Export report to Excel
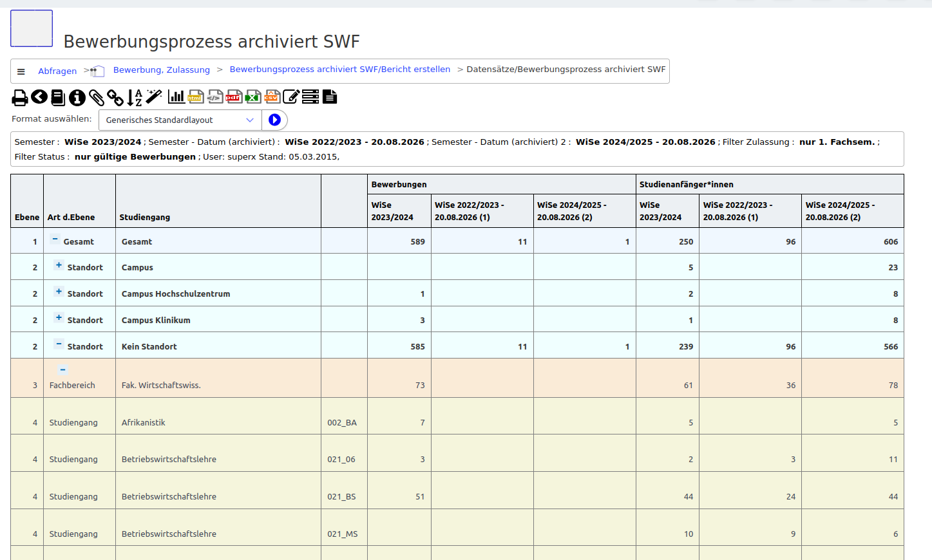The height and width of the screenshot is (560, 932). click(x=253, y=97)
